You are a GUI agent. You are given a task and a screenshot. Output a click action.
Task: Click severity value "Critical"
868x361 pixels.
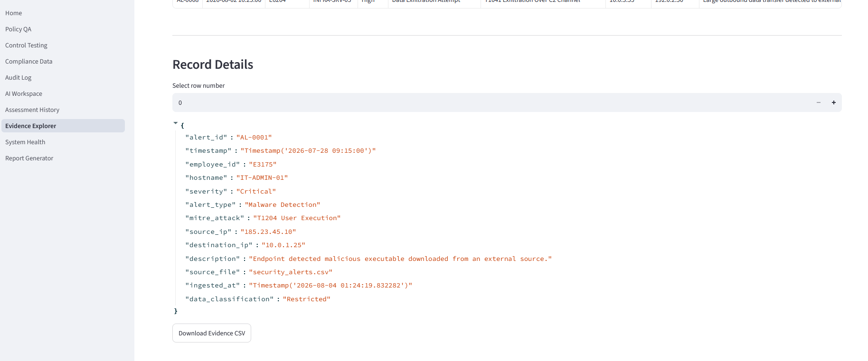[256, 192]
